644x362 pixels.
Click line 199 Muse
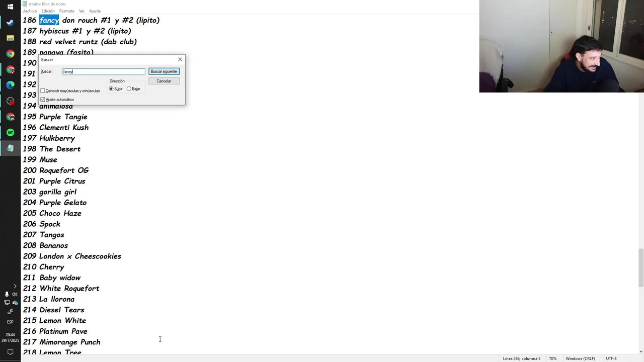coord(40,159)
